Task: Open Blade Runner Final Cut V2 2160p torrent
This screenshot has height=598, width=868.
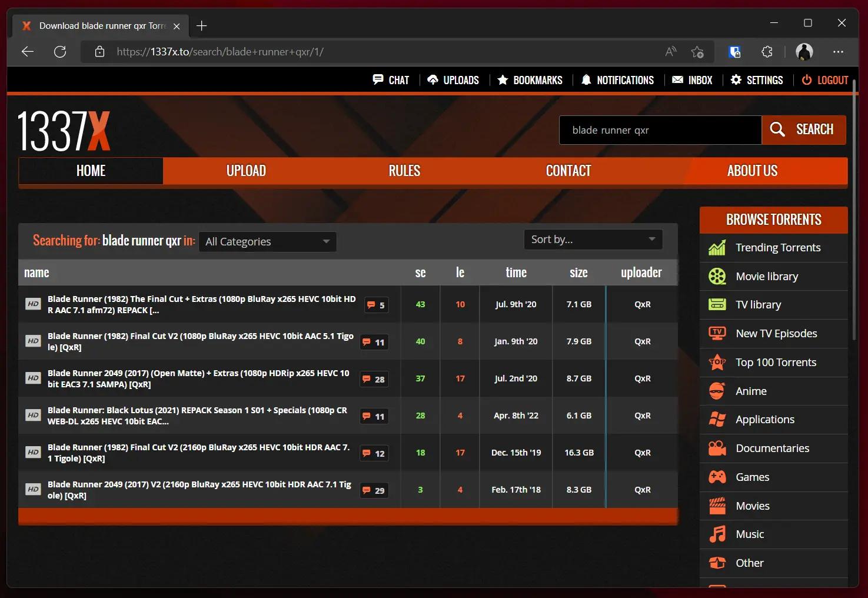Action: coord(198,453)
